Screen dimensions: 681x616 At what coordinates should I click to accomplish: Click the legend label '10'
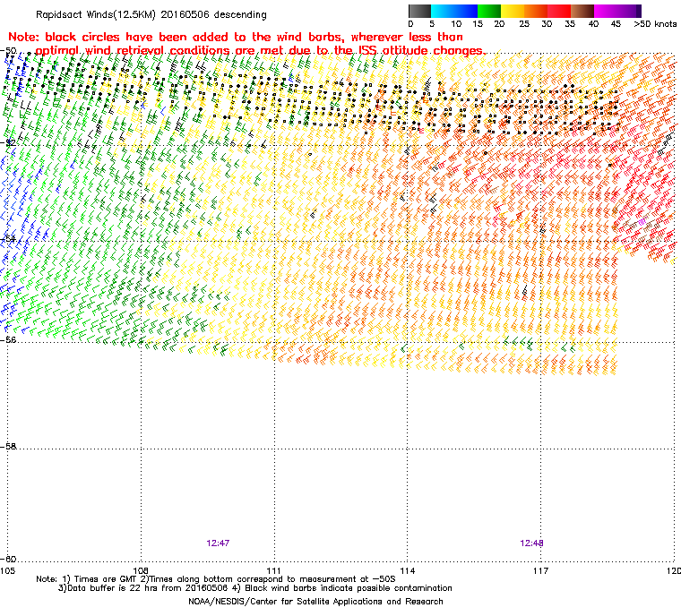455,24
